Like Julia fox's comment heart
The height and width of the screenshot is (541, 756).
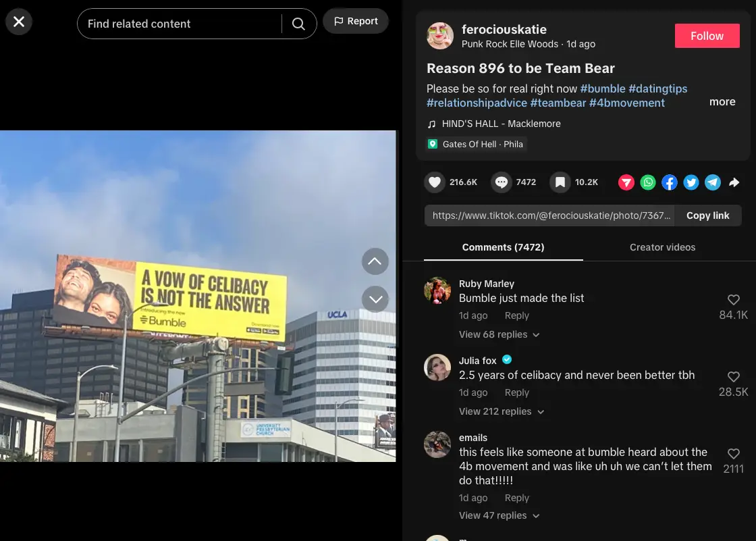[734, 377]
